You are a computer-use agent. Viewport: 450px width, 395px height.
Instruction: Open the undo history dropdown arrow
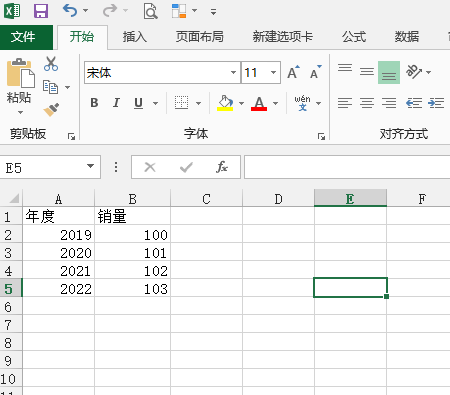point(86,11)
